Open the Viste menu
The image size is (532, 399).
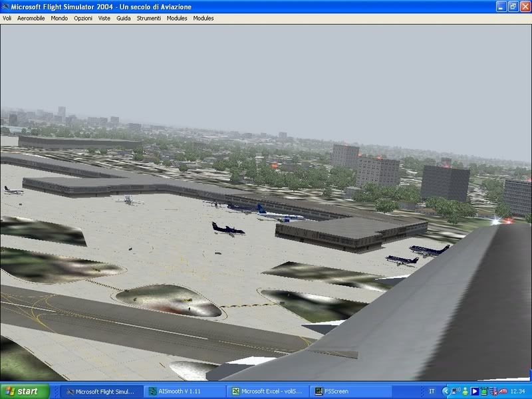[x=104, y=19]
